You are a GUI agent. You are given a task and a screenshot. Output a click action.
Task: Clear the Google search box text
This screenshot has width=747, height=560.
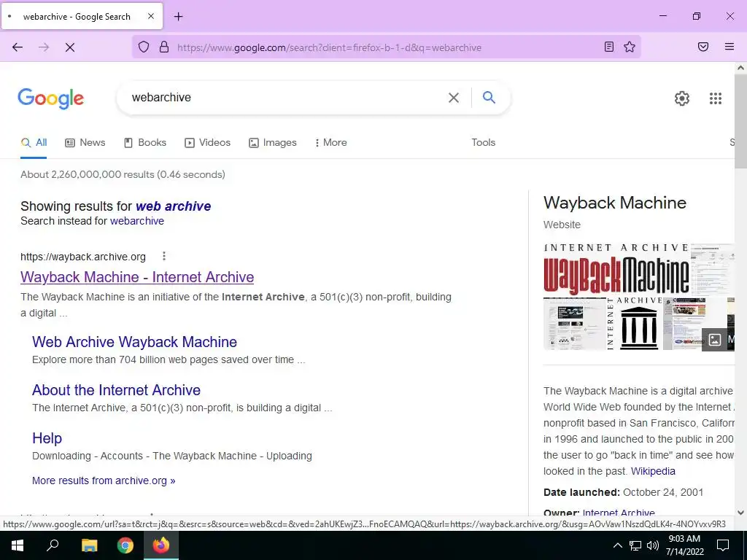pyautogui.click(x=454, y=98)
